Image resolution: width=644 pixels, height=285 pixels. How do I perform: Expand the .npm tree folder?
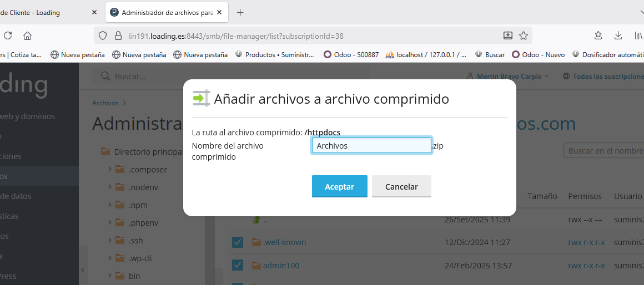point(110,204)
